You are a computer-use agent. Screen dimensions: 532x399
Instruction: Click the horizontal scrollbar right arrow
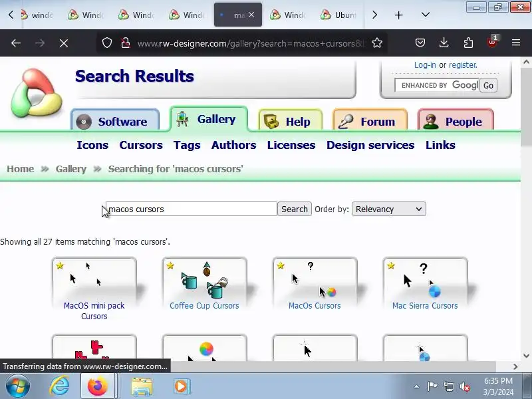pos(515,366)
